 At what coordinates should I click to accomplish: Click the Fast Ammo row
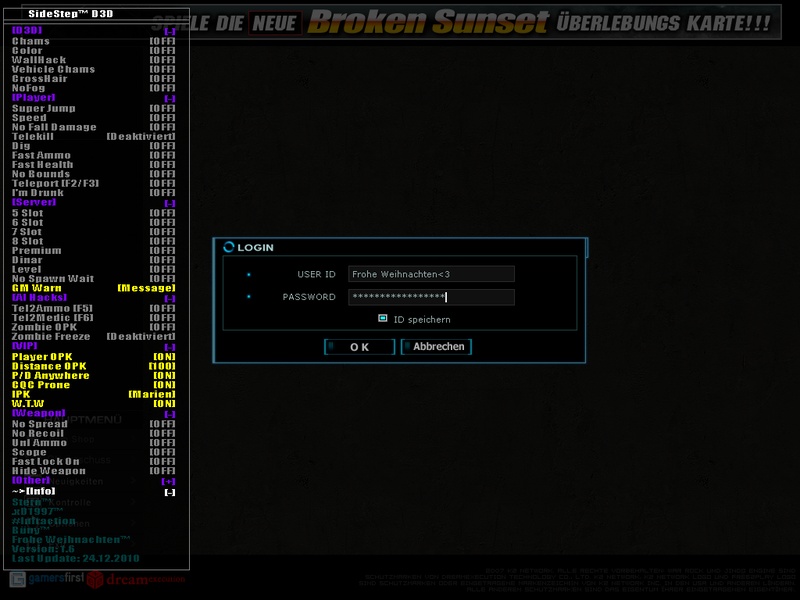pos(93,155)
